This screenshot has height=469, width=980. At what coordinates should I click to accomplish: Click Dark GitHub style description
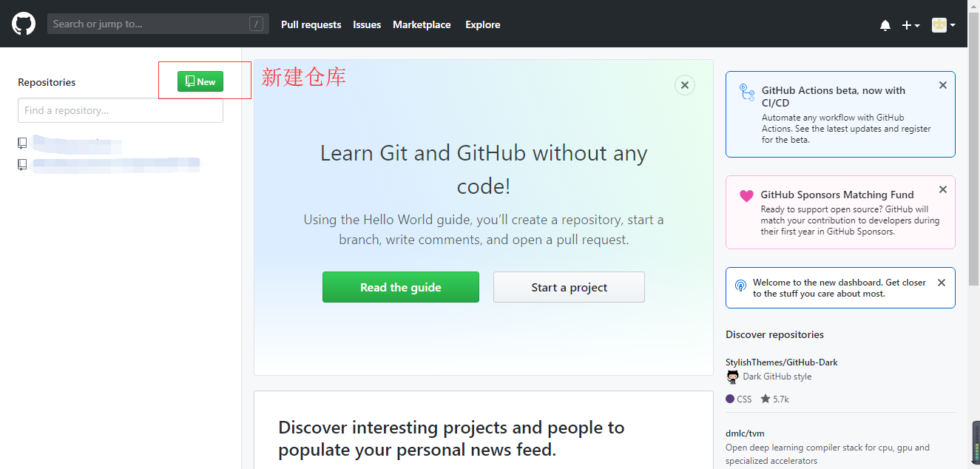click(x=777, y=377)
